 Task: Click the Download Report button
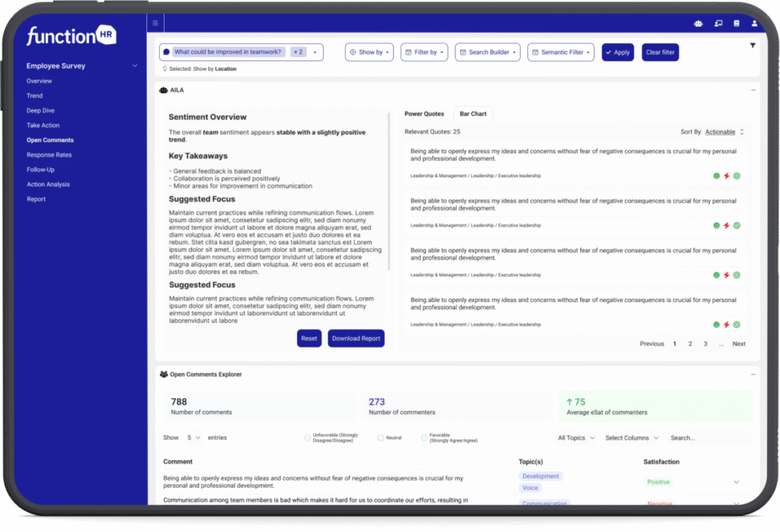coord(356,338)
